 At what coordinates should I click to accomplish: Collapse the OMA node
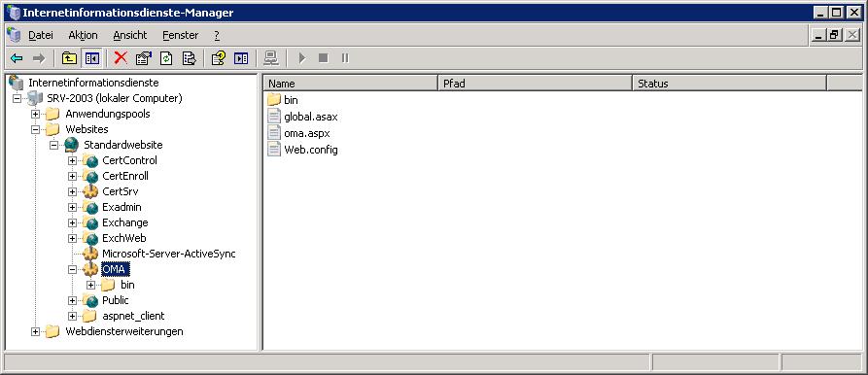(72, 269)
